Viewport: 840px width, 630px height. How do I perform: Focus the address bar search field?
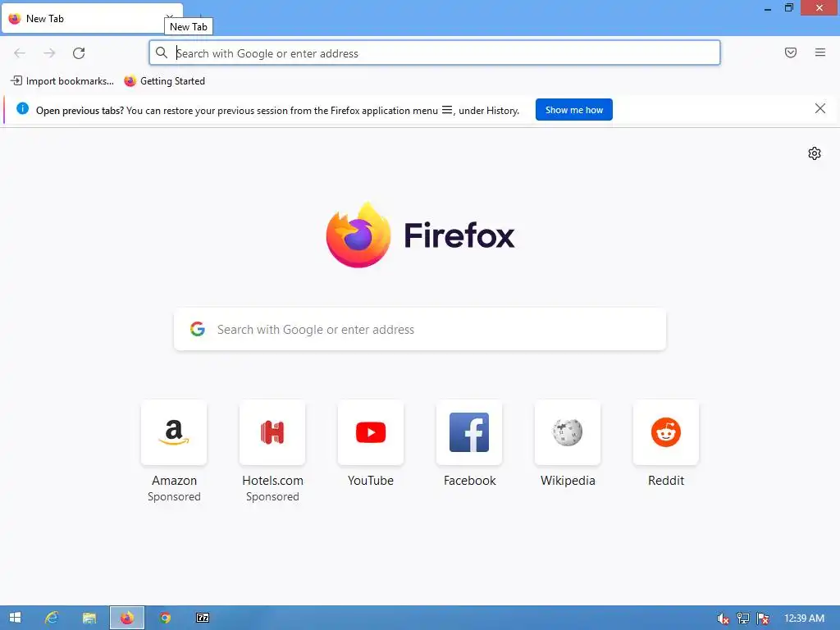[x=435, y=53]
